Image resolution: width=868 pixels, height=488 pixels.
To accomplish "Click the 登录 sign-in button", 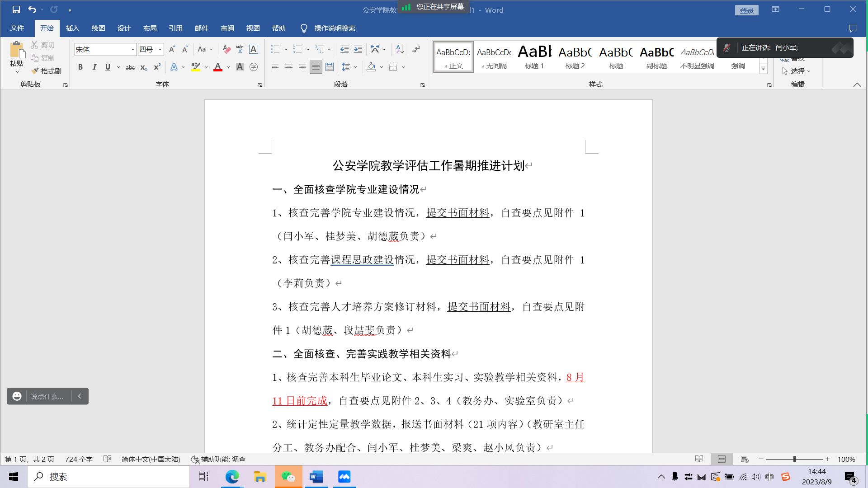I will pyautogui.click(x=746, y=10).
